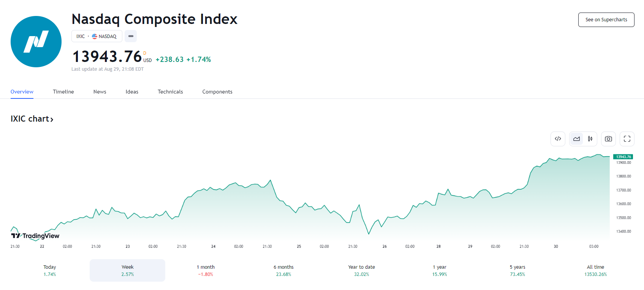Switch to the Timeline tab
The width and height of the screenshot is (644, 290).
(x=63, y=92)
